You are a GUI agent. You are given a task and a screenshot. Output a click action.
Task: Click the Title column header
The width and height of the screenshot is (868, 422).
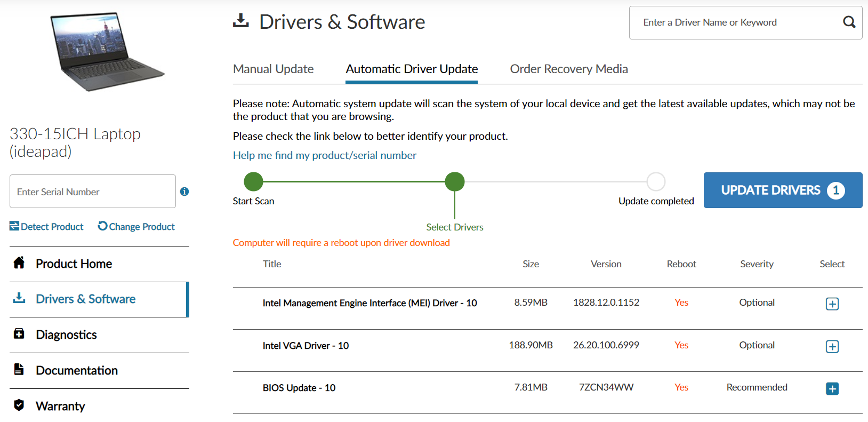[272, 264]
